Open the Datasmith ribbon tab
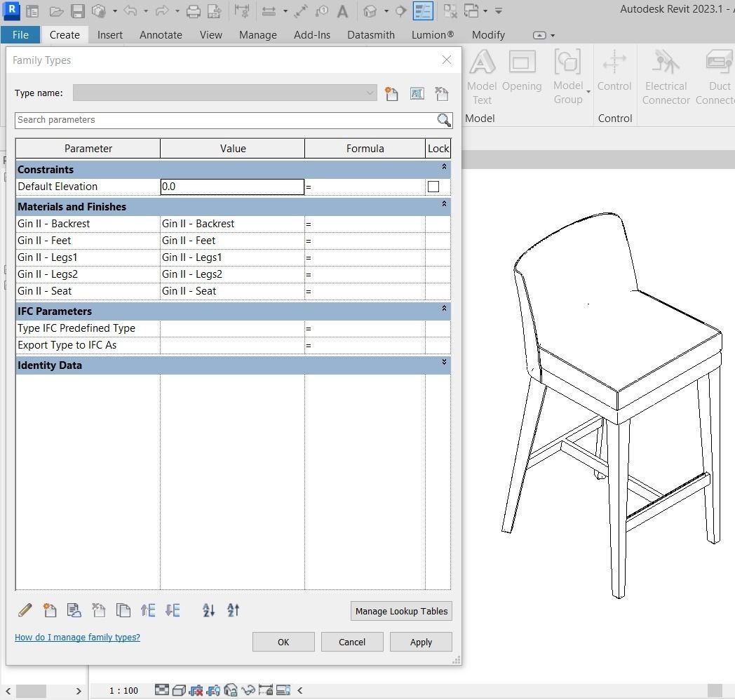Screen dimensions: 735x700 click(x=371, y=35)
